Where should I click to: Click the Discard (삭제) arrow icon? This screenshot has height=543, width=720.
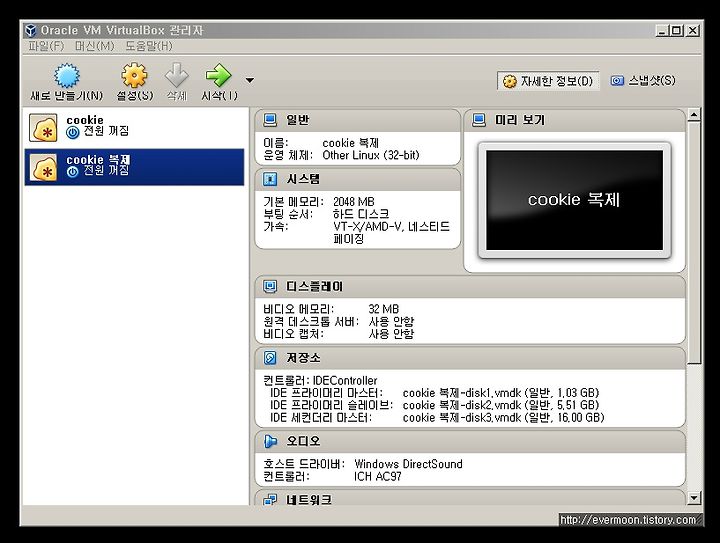(x=177, y=75)
